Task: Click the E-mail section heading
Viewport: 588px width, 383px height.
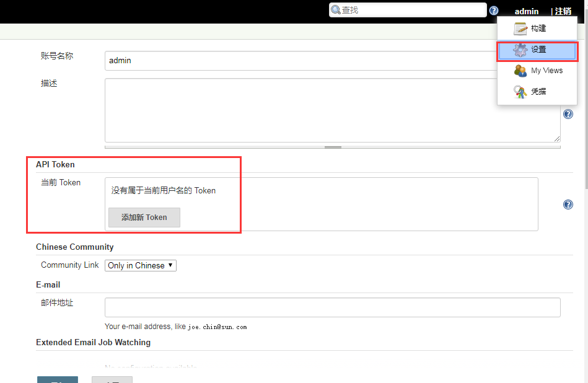Action: pyautogui.click(x=48, y=285)
